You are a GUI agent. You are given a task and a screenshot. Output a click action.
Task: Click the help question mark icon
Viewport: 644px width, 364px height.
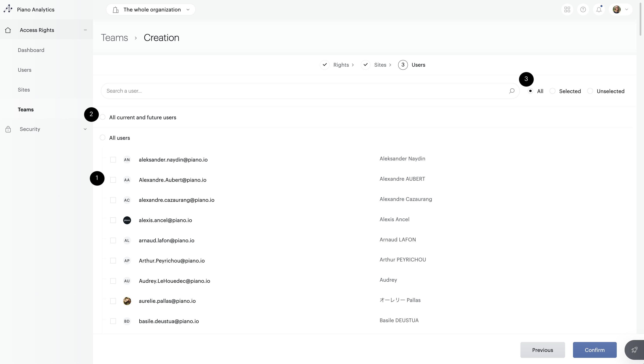(583, 9)
